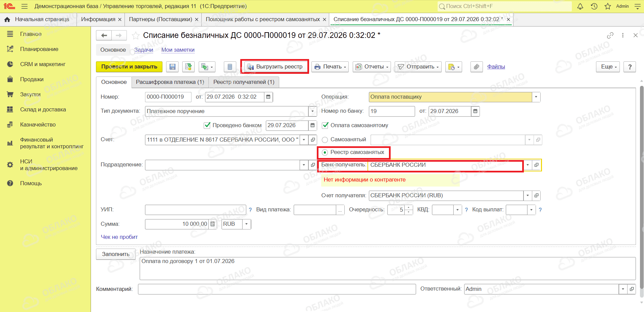Go back with the left arrow button
The height and width of the screenshot is (312, 644).
[104, 35]
